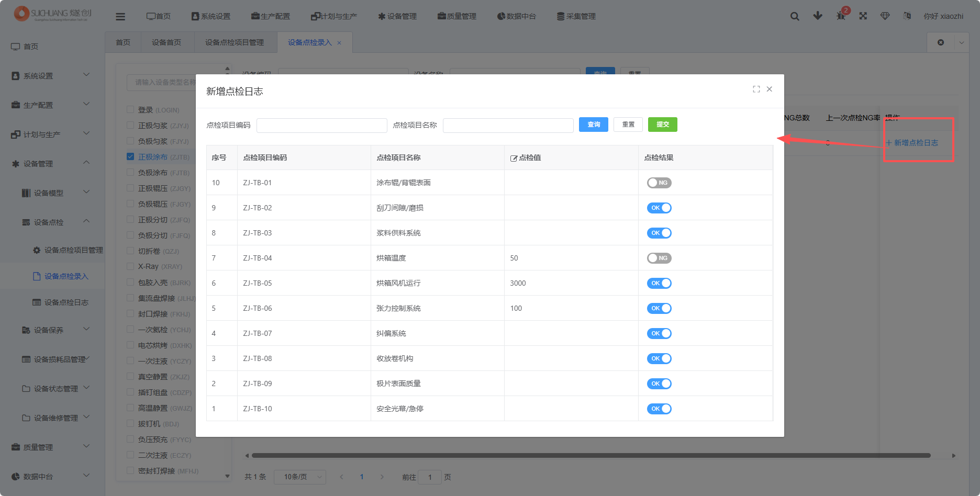Open the search magnifier icon in header
Screen dimensions: 980x496
coord(795,16)
